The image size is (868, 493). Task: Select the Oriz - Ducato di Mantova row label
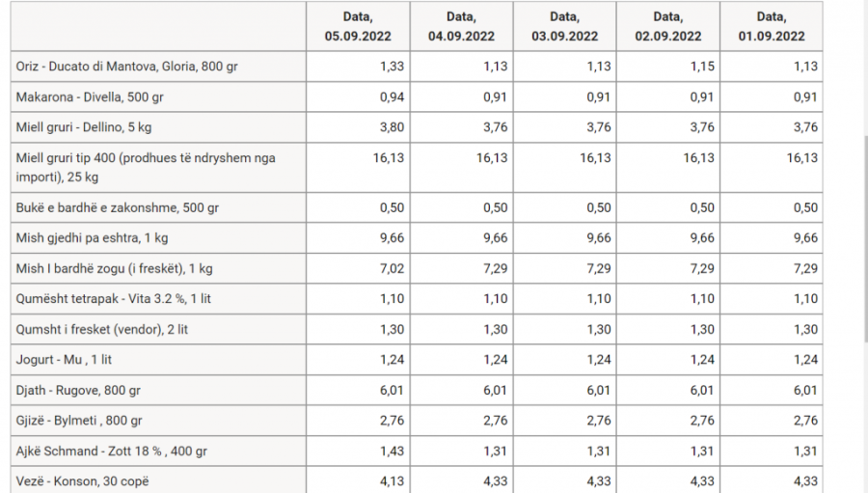[x=126, y=67]
